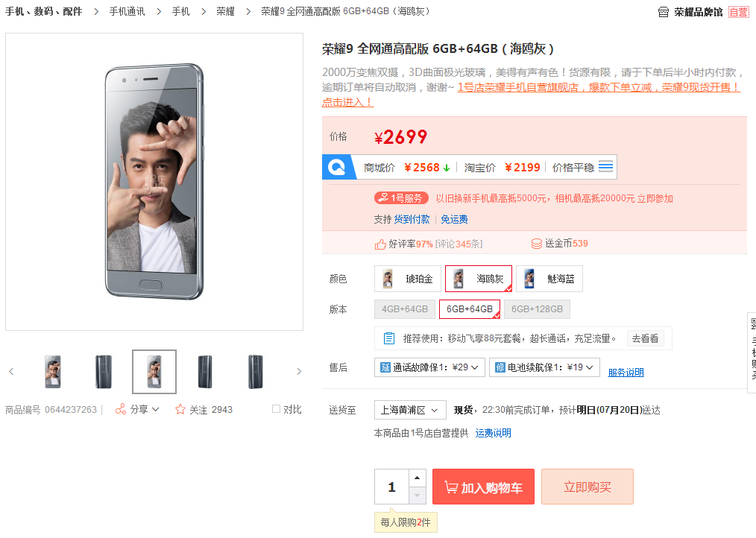The width and height of the screenshot is (756, 538).
Task: Open the price trend list icon
Action: pos(606,167)
